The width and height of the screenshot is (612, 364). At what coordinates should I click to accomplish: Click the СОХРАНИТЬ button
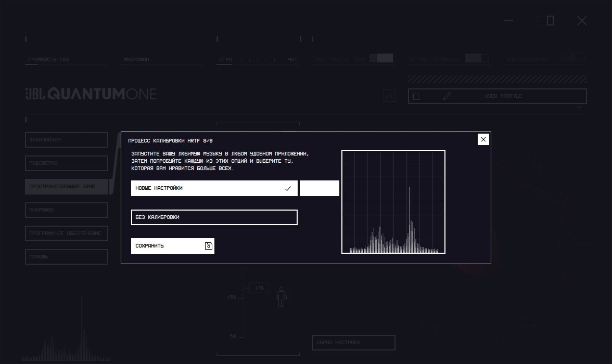coord(173,246)
